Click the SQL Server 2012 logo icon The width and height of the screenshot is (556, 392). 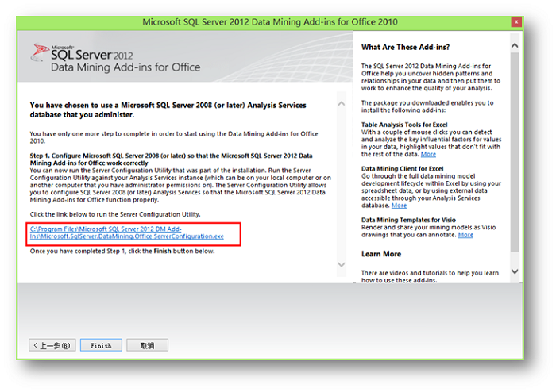point(40,52)
